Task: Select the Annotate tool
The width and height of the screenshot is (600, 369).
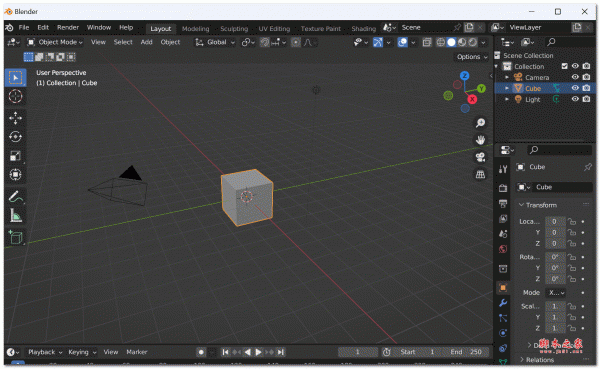Action: pyautogui.click(x=15, y=197)
